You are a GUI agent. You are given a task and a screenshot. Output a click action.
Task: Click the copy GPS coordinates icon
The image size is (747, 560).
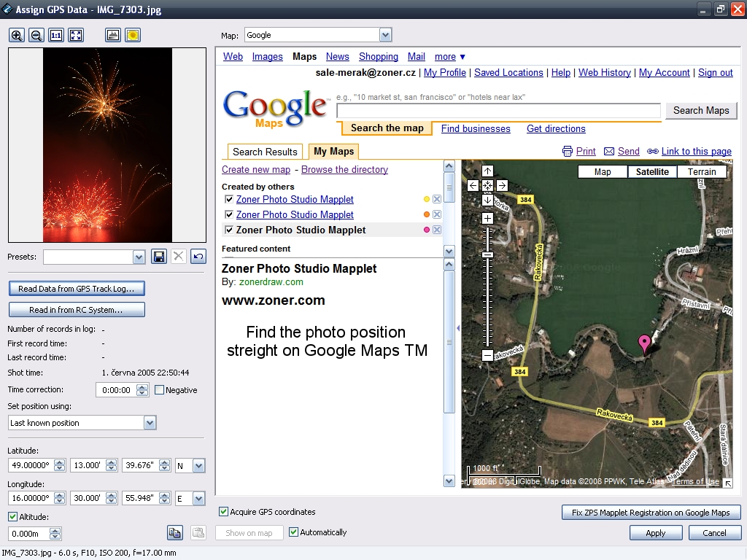pyautogui.click(x=174, y=532)
